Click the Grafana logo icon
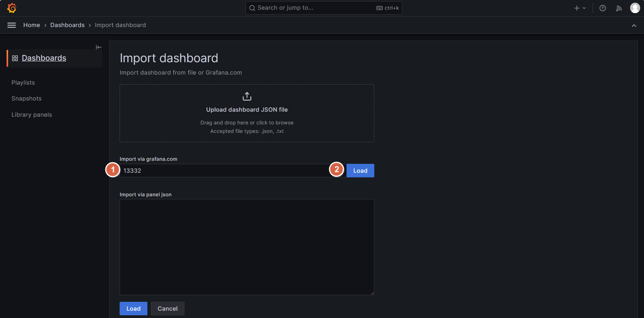Viewport: 644px width, 318px height. (x=12, y=8)
